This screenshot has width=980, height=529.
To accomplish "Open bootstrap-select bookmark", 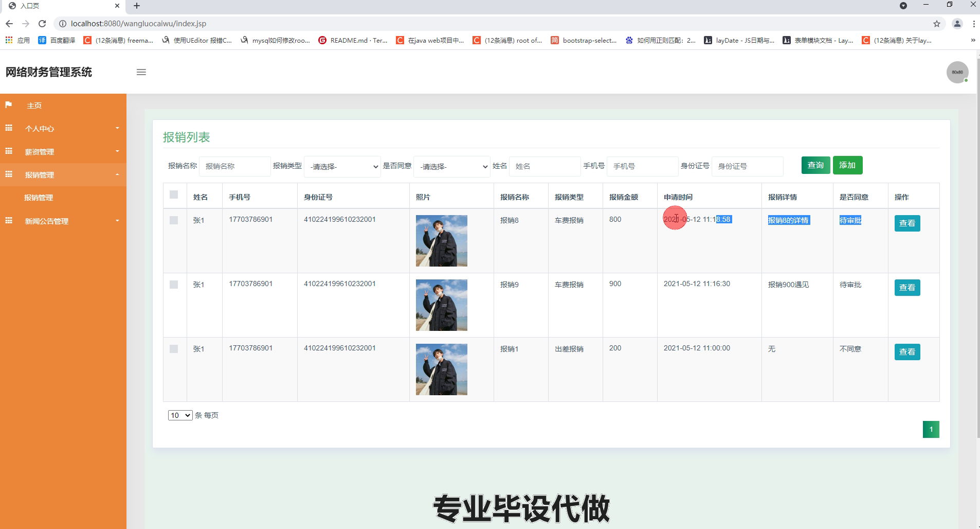I will (584, 40).
